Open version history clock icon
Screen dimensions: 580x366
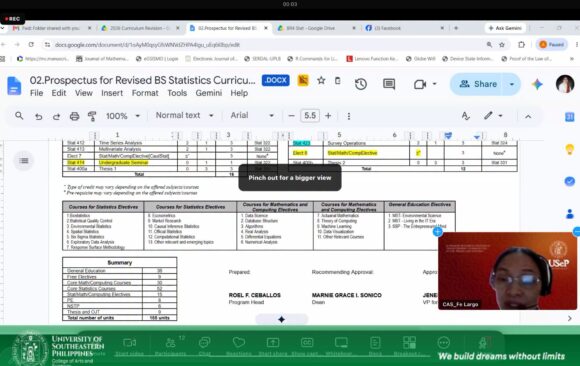pyautogui.click(x=361, y=84)
